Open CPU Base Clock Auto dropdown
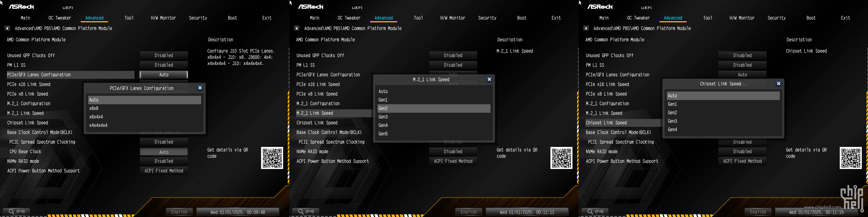Viewport: 868px width, 217px height. point(164,152)
